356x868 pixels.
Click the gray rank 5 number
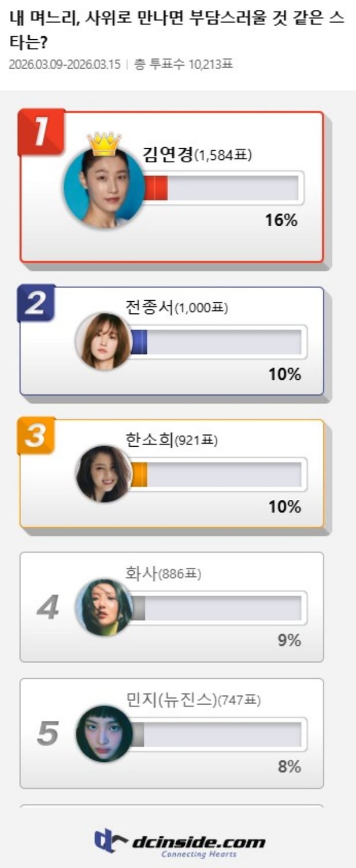(x=47, y=734)
